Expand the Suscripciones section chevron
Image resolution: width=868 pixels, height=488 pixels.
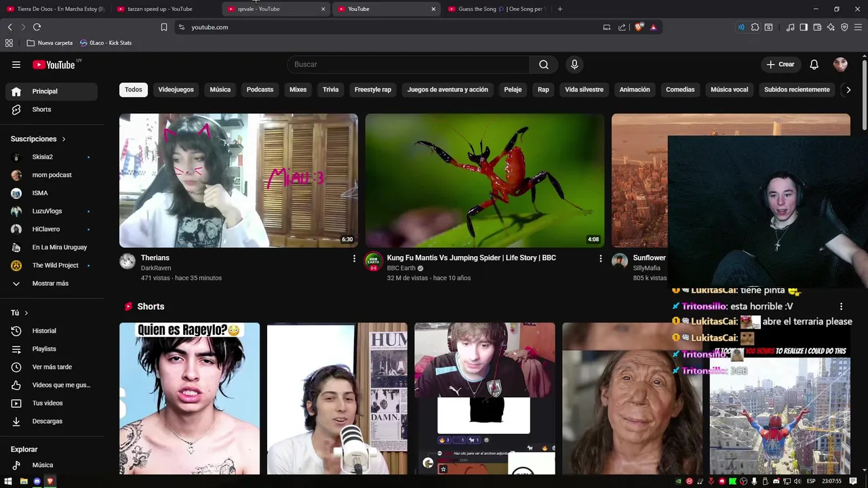point(64,139)
